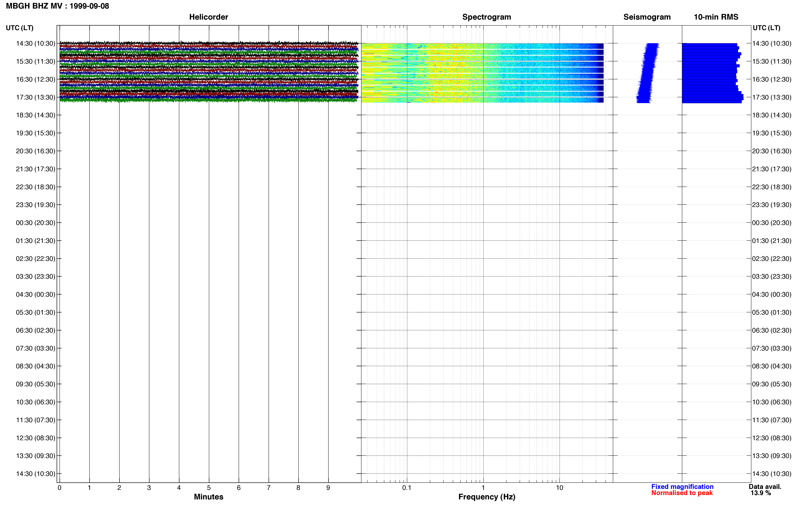The width and height of the screenshot is (812, 508).
Task: Click right-side time label 10:30 (06:30)
Action: 772,402
